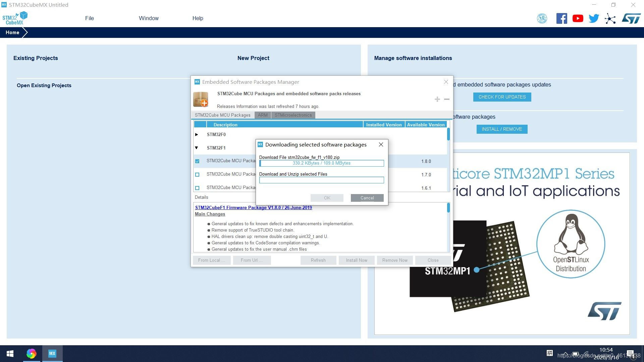Open STM32CubeF1 Firmware Package V1.8.0 link

(254, 207)
